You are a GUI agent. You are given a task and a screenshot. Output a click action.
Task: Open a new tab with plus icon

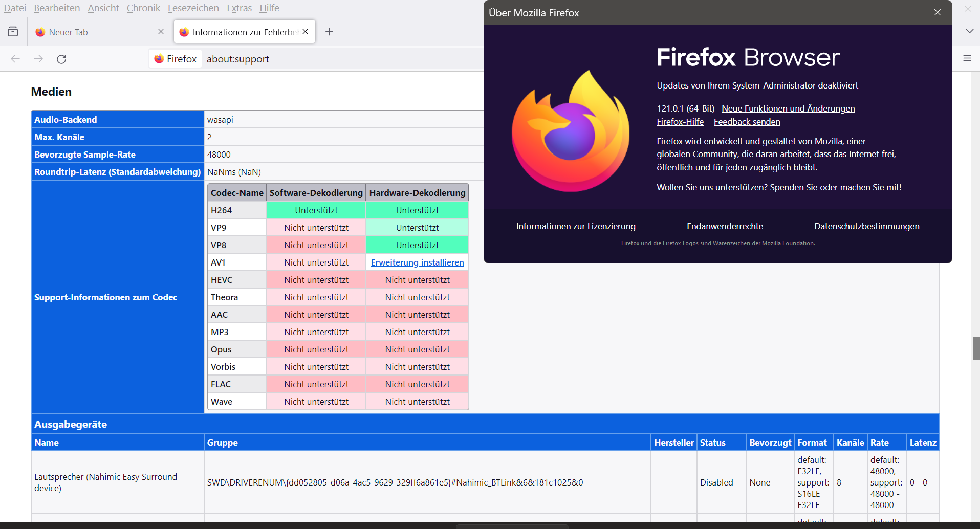[x=329, y=32]
